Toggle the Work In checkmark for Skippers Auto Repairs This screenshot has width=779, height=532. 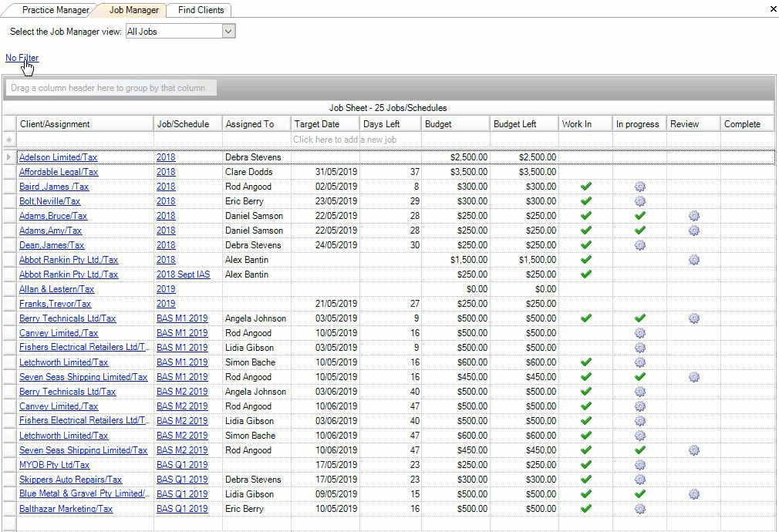click(586, 480)
